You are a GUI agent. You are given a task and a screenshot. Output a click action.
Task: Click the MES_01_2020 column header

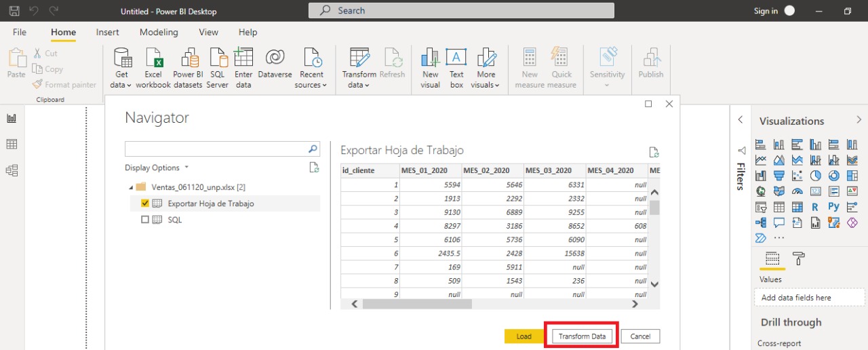click(x=431, y=170)
